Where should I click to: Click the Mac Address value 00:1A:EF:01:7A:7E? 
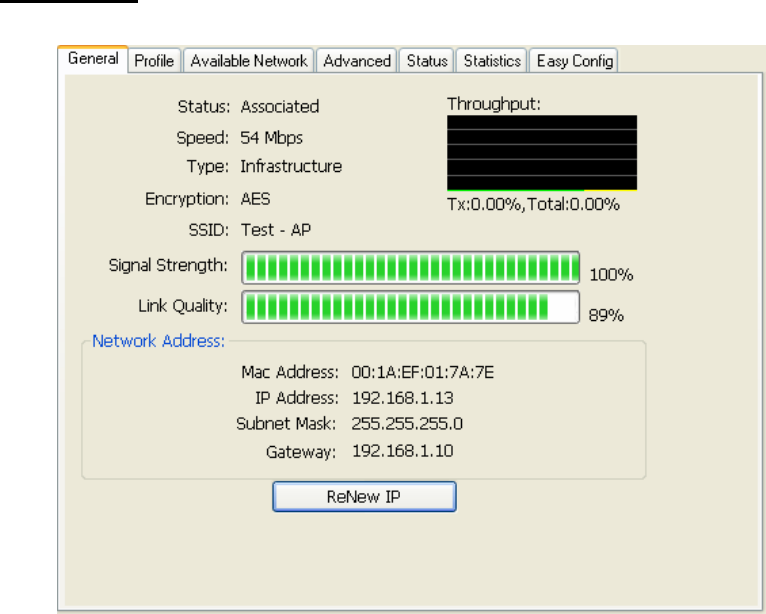click(423, 372)
